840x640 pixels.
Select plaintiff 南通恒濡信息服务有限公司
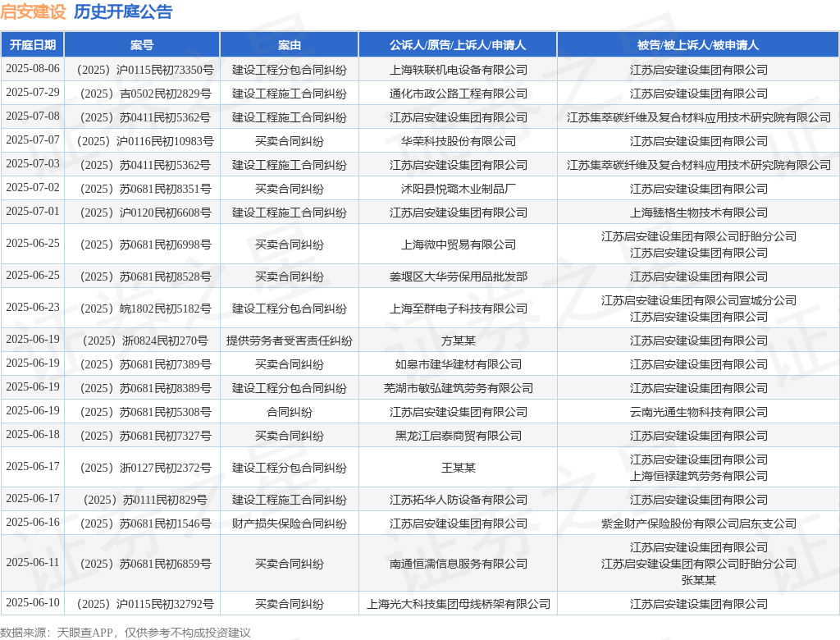pos(458,564)
